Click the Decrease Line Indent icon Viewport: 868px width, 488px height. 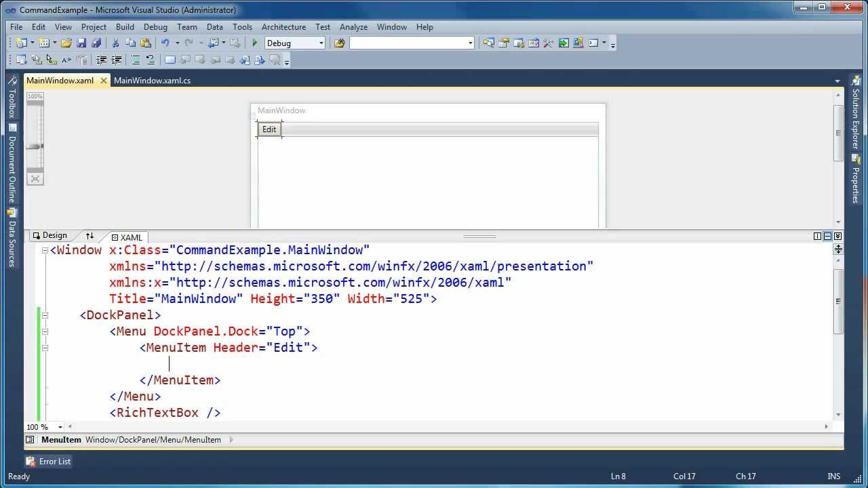(101, 60)
